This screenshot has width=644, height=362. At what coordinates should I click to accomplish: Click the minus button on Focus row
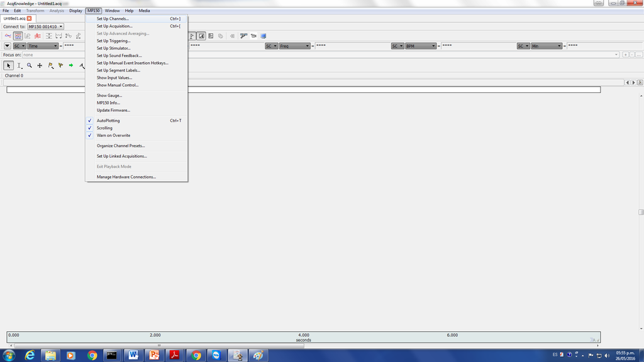632,55
